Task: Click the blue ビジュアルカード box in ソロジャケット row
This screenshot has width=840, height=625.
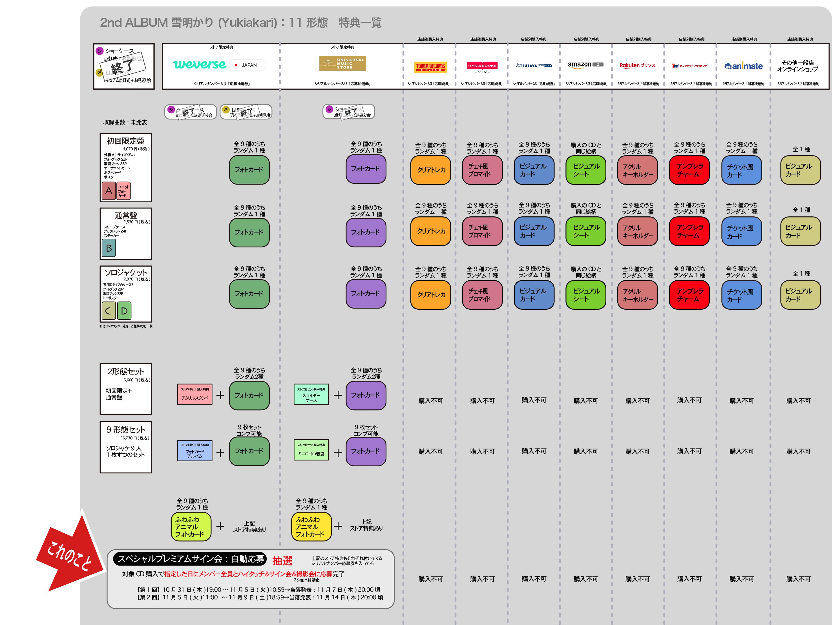Action: pyautogui.click(x=534, y=295)
